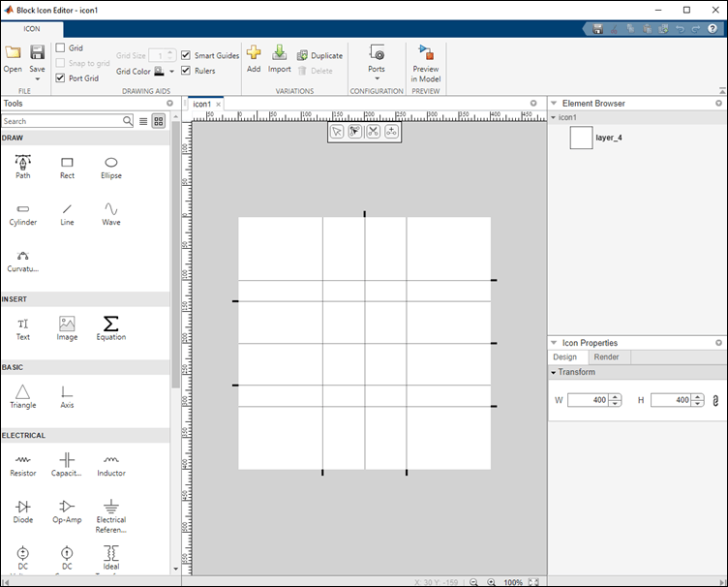Click Preview in Model
The image size is (728, 587).
(x=426, y=64)
